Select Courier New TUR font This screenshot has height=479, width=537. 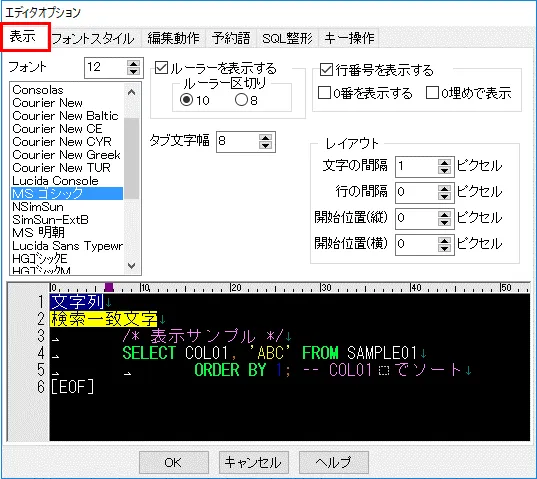[x=67, y=168]
